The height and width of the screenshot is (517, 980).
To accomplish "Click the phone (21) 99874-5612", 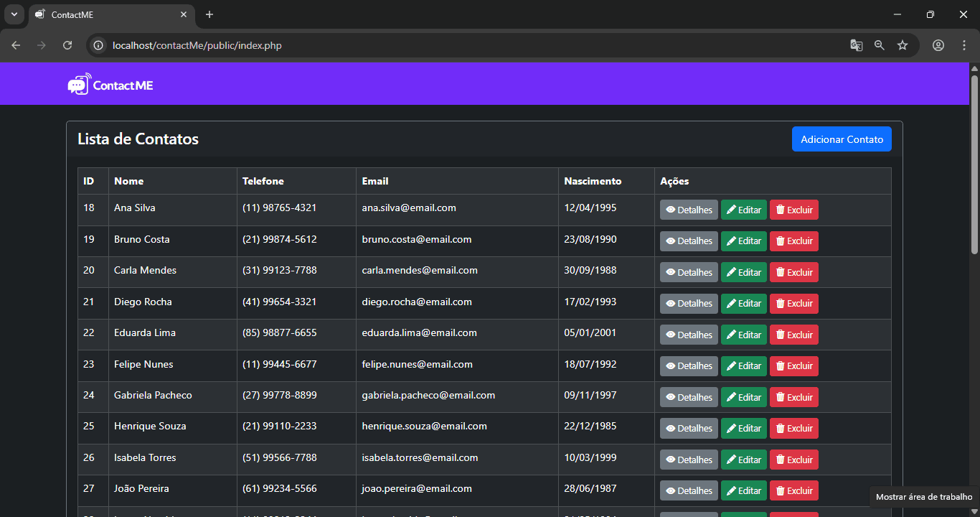I will click(x=280, y=239).
